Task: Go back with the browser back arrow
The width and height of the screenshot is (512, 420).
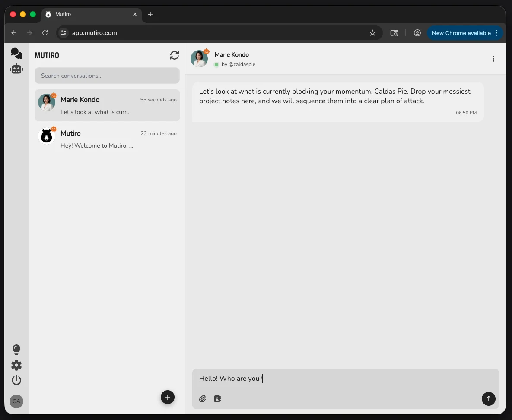Action: pos(14,33)
